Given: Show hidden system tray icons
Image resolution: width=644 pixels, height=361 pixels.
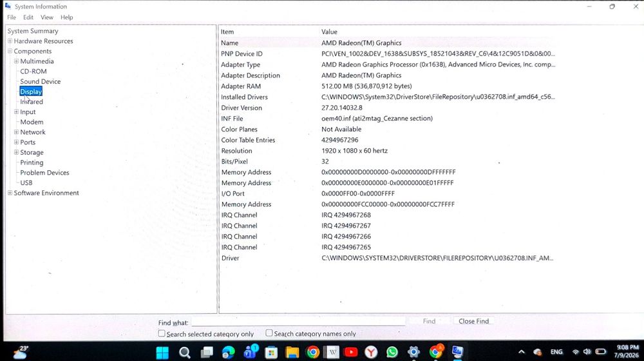Looking at the screenshot, I should (x=521, y=352).
